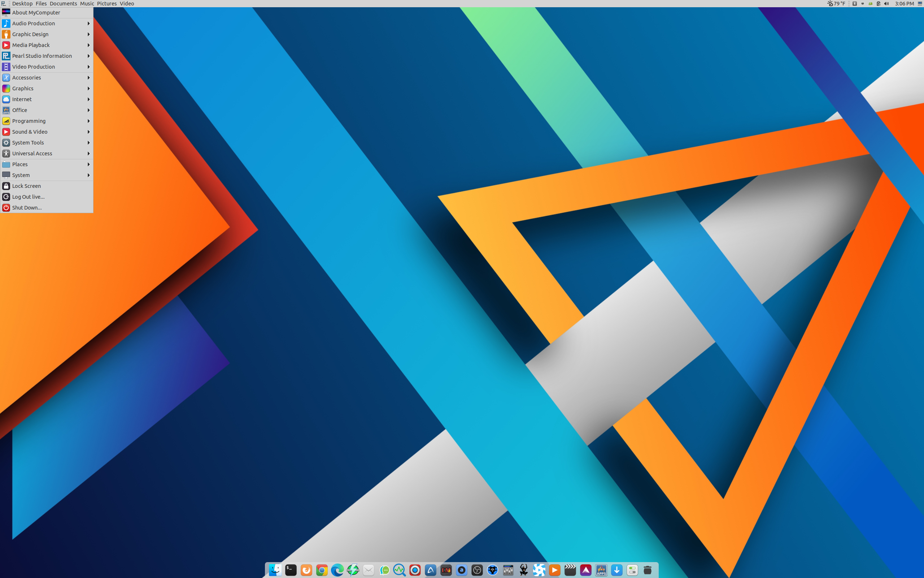Expand the Accessories submenu arrow
The width and height of the screenshot is (924, 578).
click(88, 78)
